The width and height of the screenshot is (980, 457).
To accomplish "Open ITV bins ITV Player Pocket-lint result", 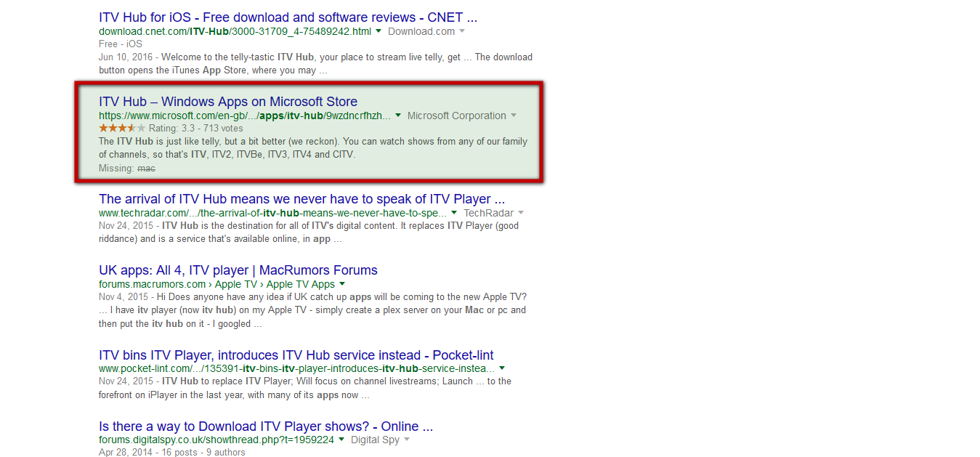I will tap(296, 355).
